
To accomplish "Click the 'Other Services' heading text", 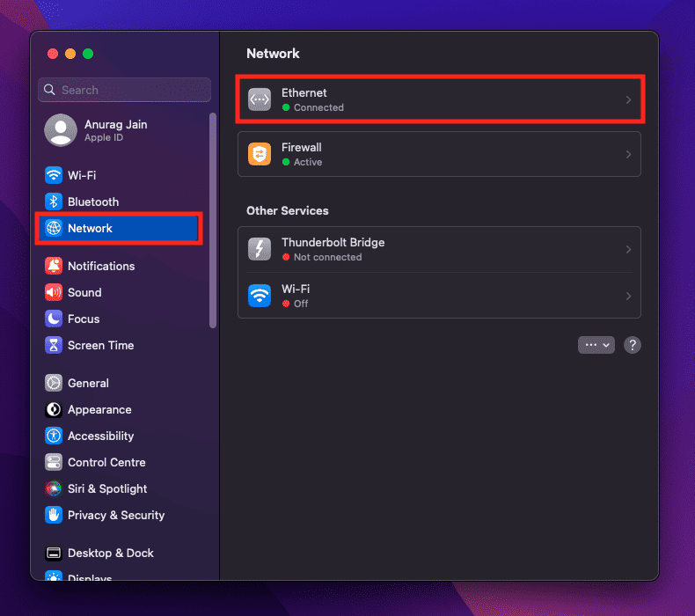I will [287, 210].
